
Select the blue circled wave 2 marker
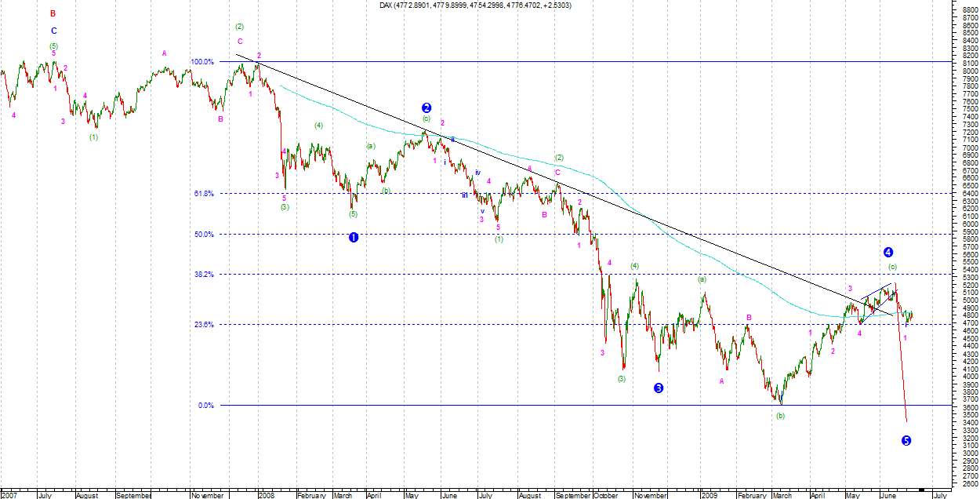426,107
